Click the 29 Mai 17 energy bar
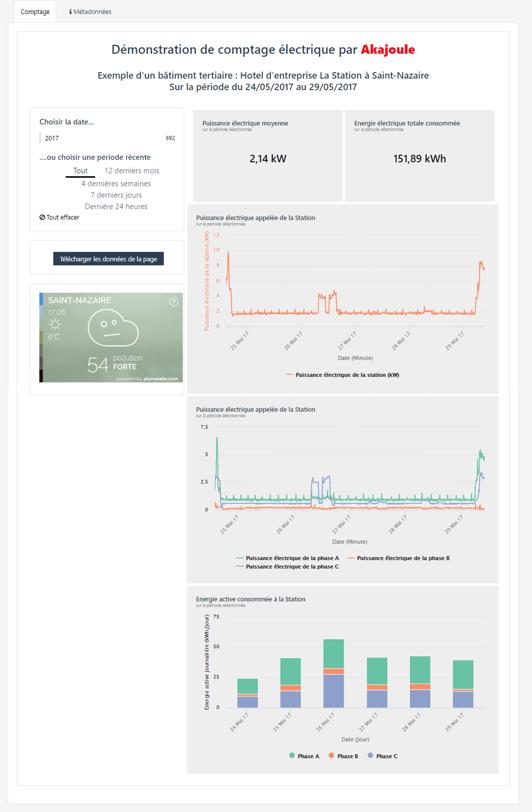This screenshot has height=812, width=532. (x=463, y=684)
